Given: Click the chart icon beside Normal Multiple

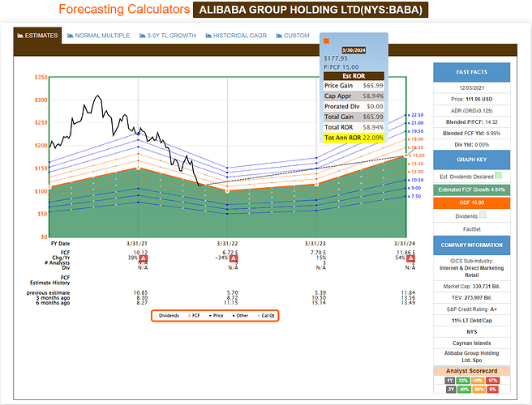Looking at the screenshot, I should [71, 36].
